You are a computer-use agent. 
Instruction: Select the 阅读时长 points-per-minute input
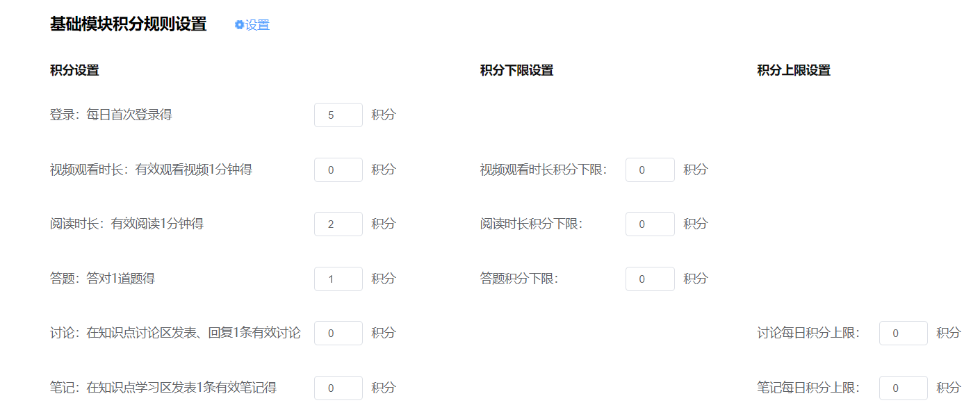pos(338,224)
